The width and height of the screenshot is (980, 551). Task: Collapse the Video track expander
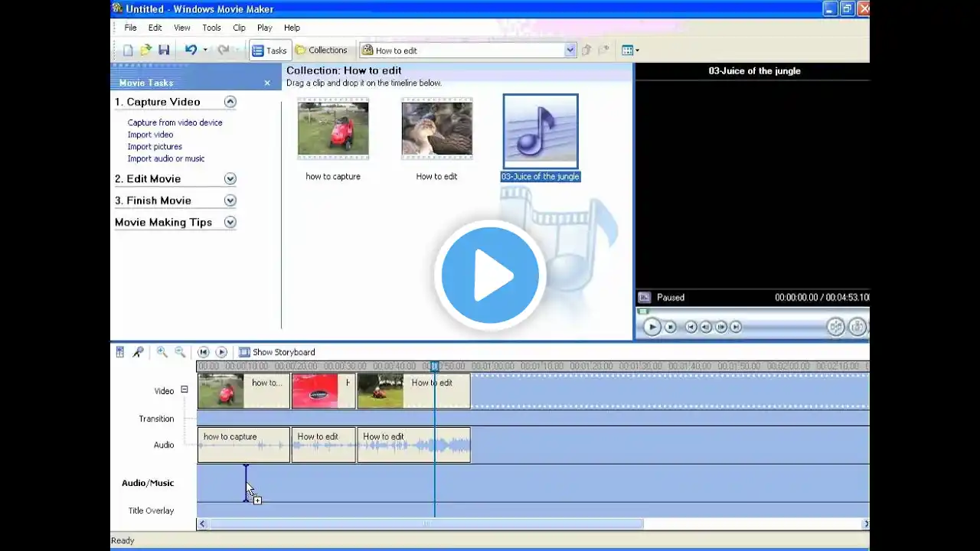point(184,390)
